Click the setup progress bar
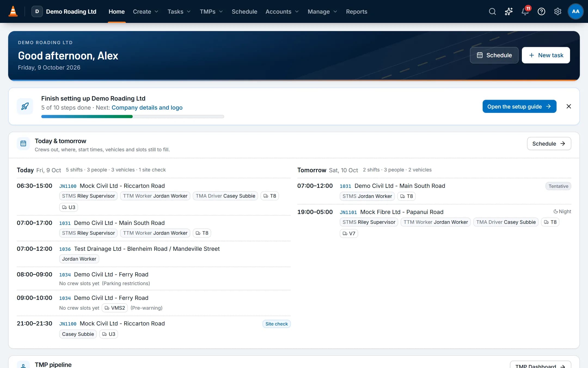The image size is (588, 368). 133,116
